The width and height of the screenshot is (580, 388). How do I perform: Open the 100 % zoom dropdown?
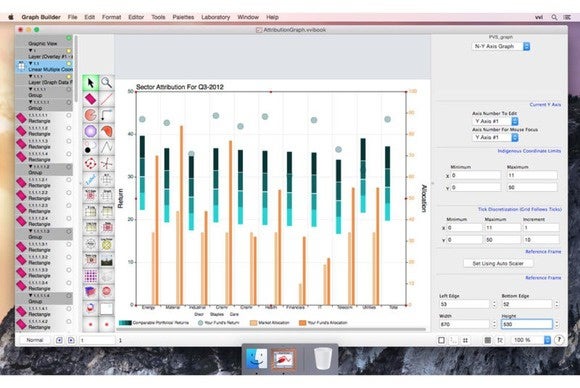531,340
